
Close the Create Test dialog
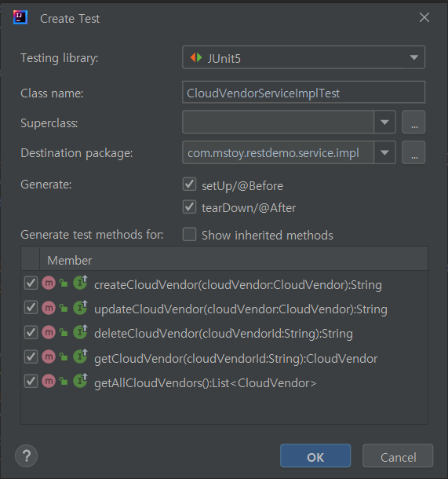tap(424, 17)
